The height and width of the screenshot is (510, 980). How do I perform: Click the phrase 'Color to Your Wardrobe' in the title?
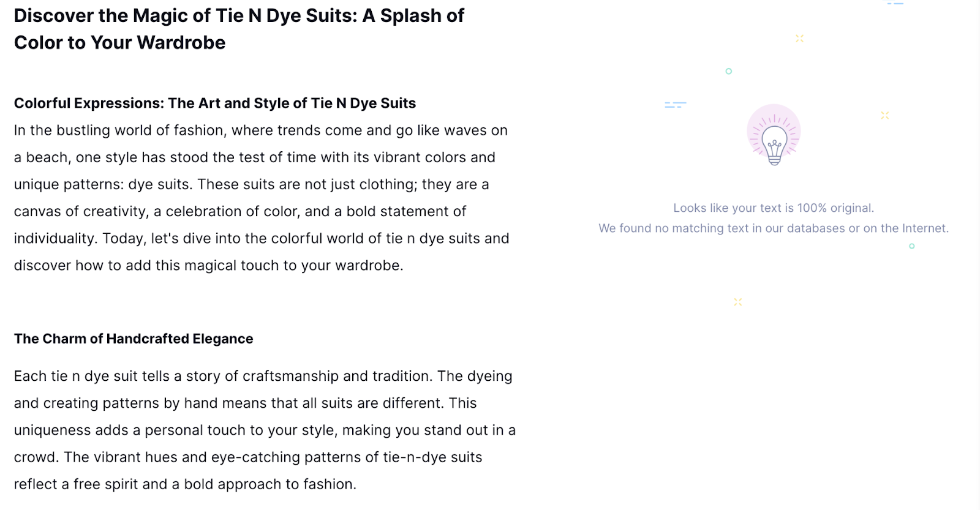coord(119,42)
